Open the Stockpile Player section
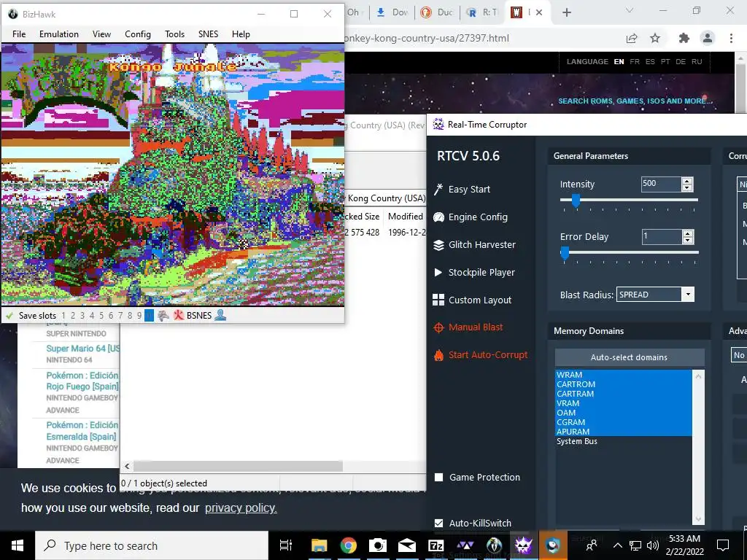747x560 pixels. 474,273
